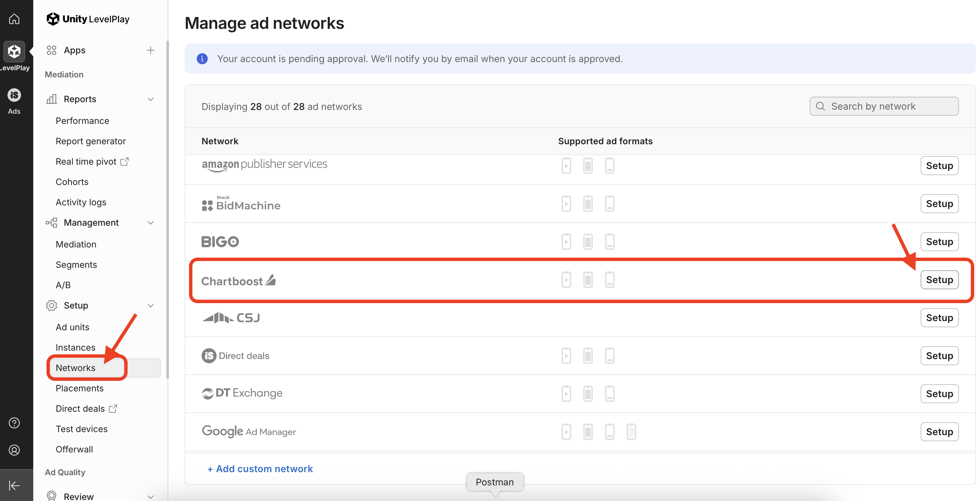Go to Placements in the sidebar
Viewport: 980px width, 501px height.
tap(79, 388)
